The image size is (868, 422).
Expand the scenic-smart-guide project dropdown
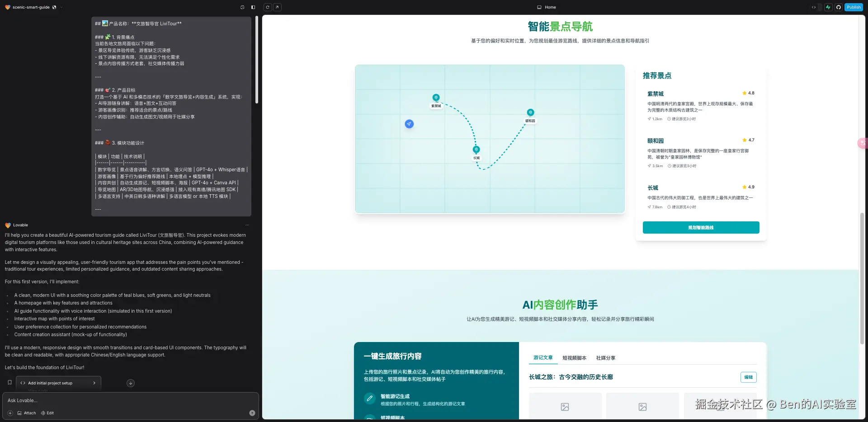[x=61, y=7]
